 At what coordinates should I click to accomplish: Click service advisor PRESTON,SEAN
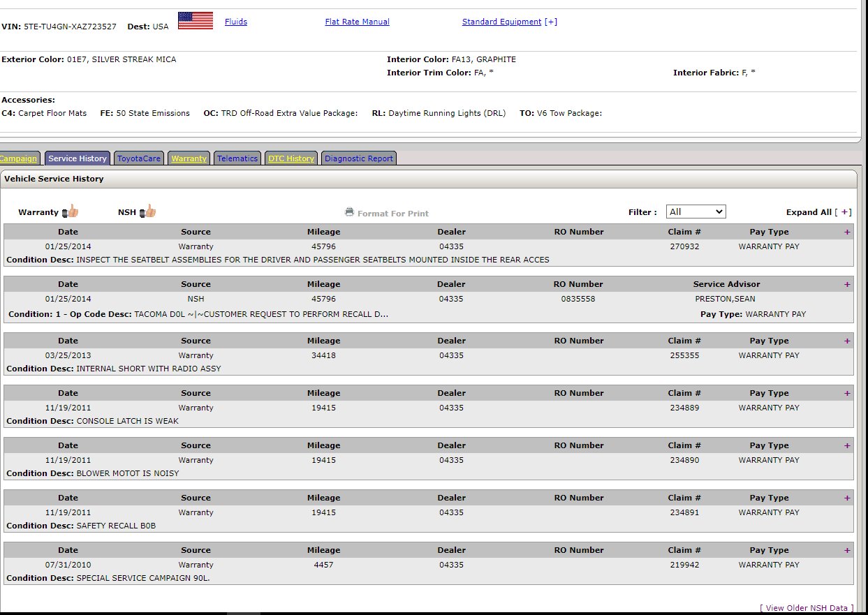coord(726,299)
